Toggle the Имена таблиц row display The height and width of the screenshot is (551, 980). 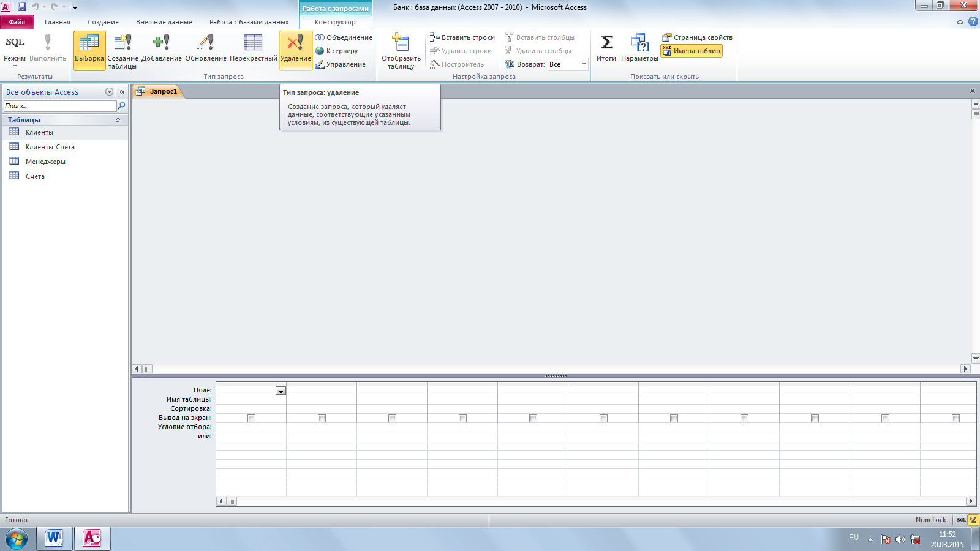(692, 51)
